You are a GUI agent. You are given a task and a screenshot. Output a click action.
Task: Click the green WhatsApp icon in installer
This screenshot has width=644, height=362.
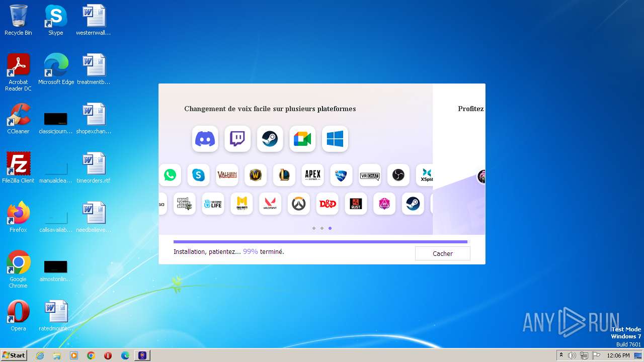click(x=170, y=175)
